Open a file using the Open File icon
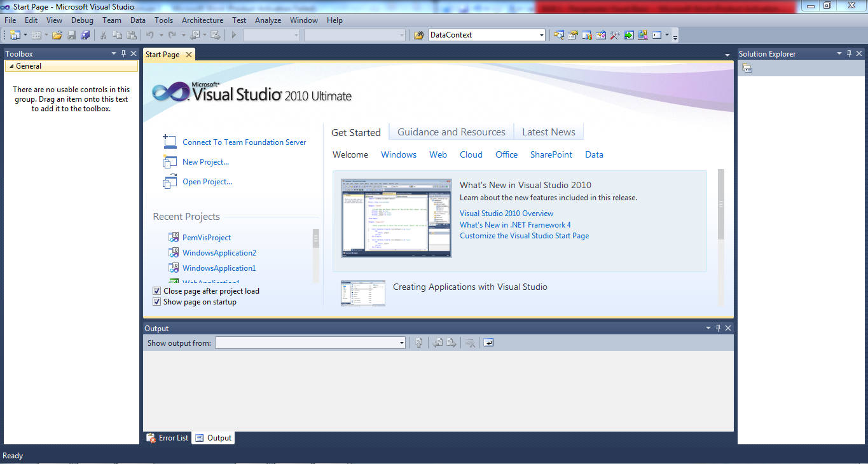The image size is (868, 464). click(x=56, y=35)
